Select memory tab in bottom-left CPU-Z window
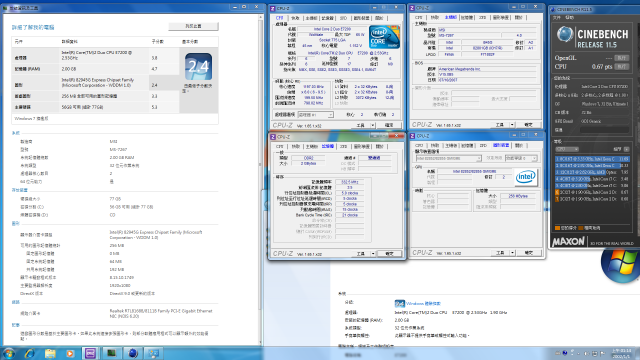The width and height of the screenshot is (640, 360). [328, 146]
